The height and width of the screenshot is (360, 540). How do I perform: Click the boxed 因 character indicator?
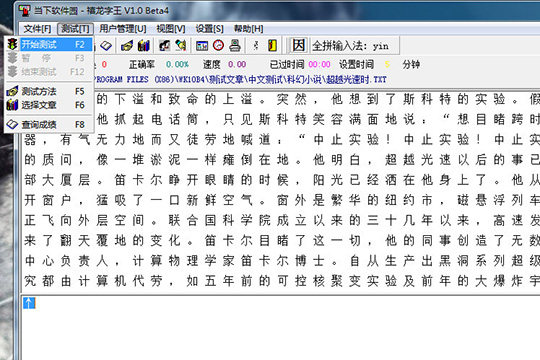tap(298, 45)
